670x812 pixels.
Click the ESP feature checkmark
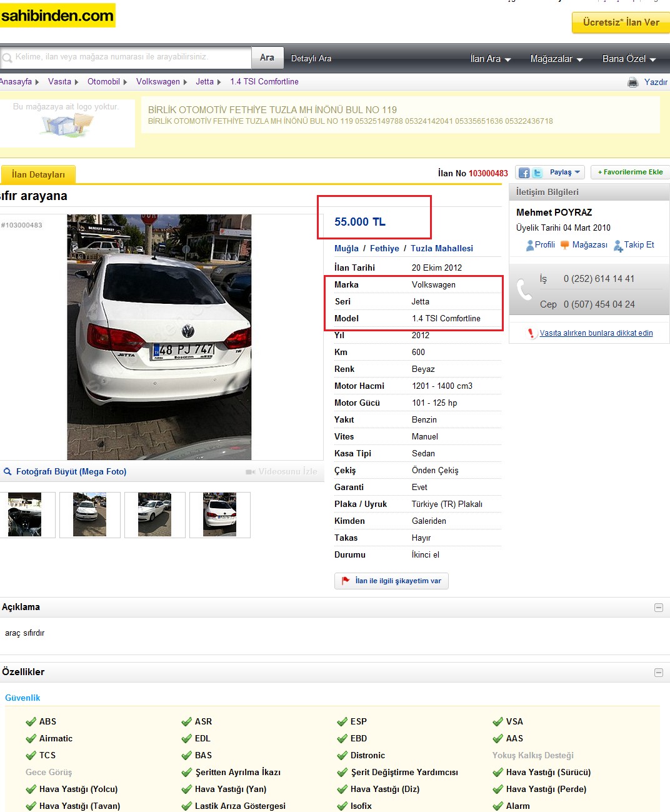(x=342, y=722)
